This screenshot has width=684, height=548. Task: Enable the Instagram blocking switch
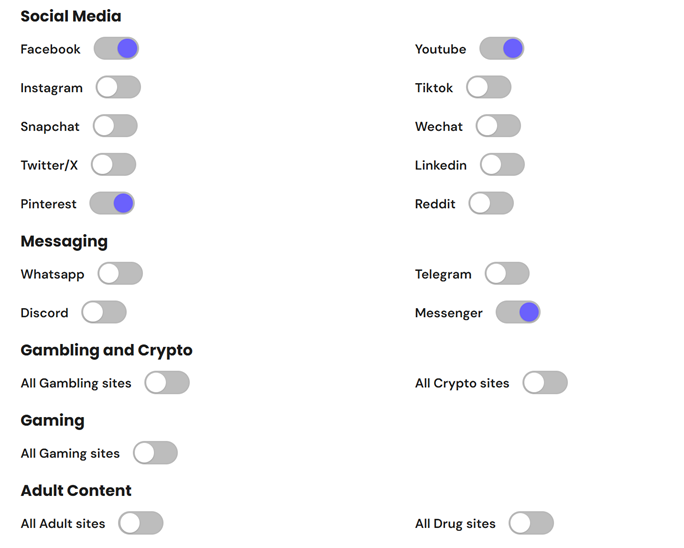coord(118,87)
